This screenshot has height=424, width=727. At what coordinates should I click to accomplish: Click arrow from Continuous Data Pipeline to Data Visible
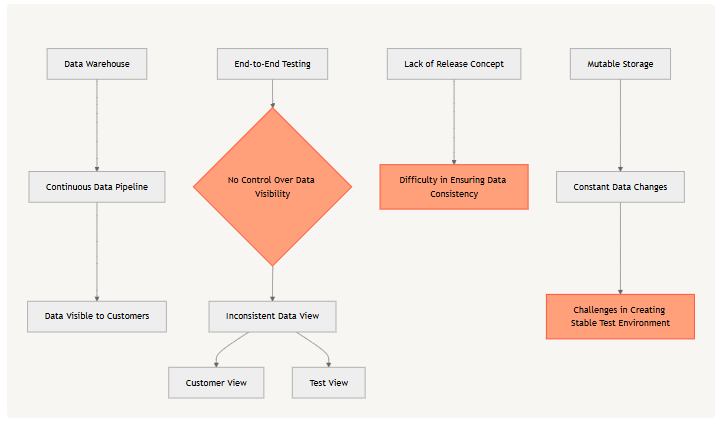(x=97, y=252)
